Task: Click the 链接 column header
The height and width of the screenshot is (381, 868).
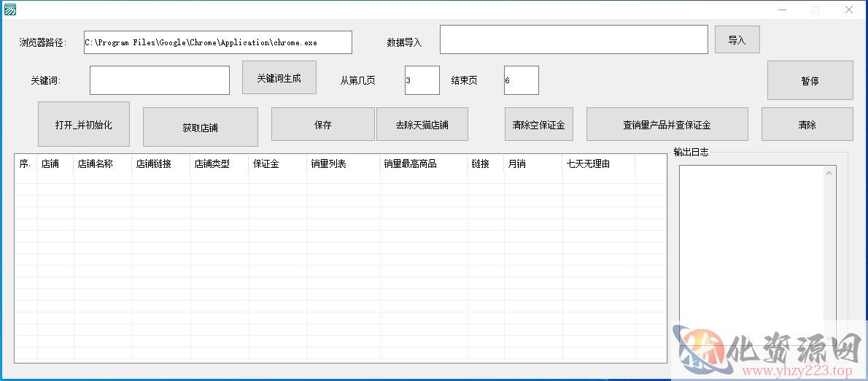Action: (x=486, y=164)
